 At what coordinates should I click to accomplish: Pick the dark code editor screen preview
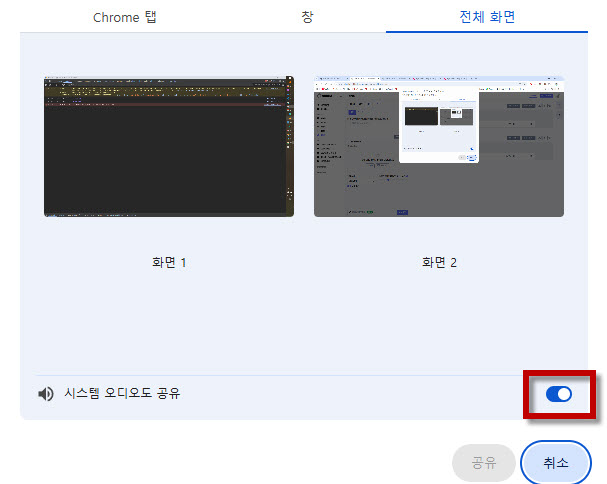168,146
